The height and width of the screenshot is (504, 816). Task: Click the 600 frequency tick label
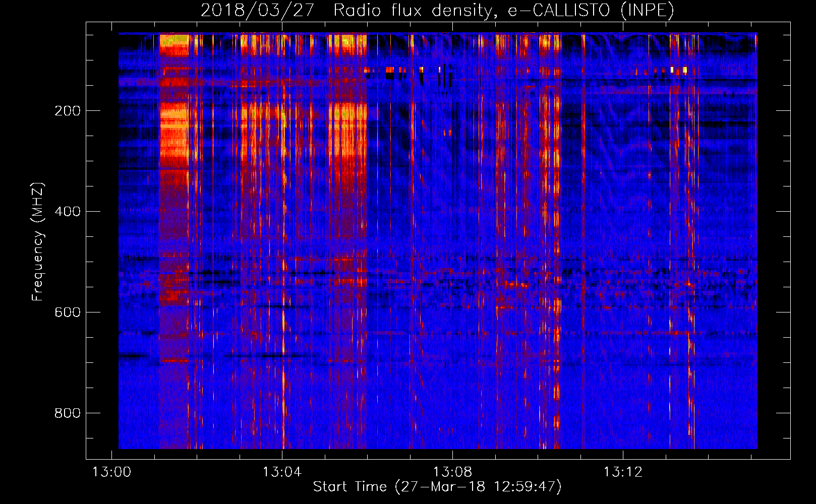68,312
